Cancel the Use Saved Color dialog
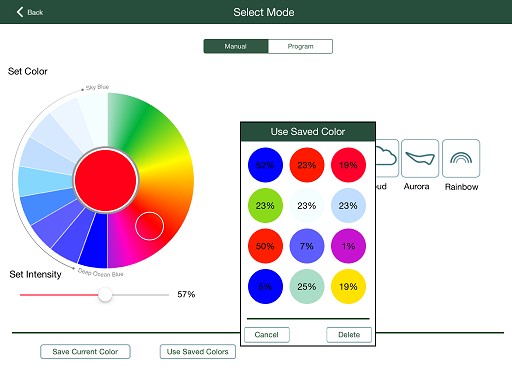Image resolution: width=512 pixels, height=384 pixels. 267,335
